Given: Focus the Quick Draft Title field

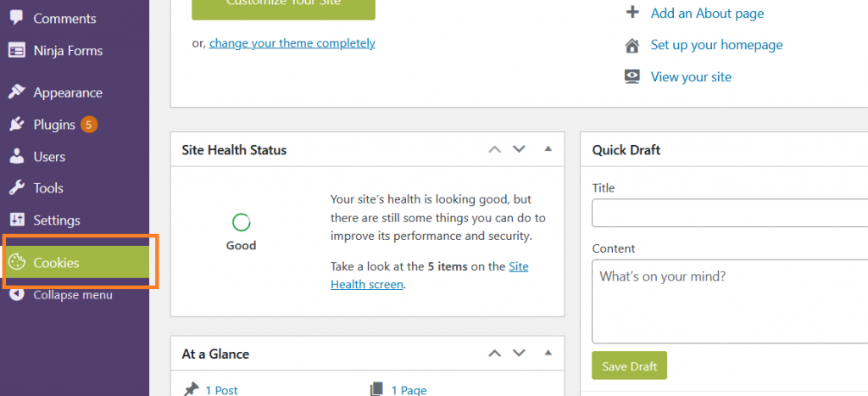Looking at the screenshot, I should click(730, 213).
